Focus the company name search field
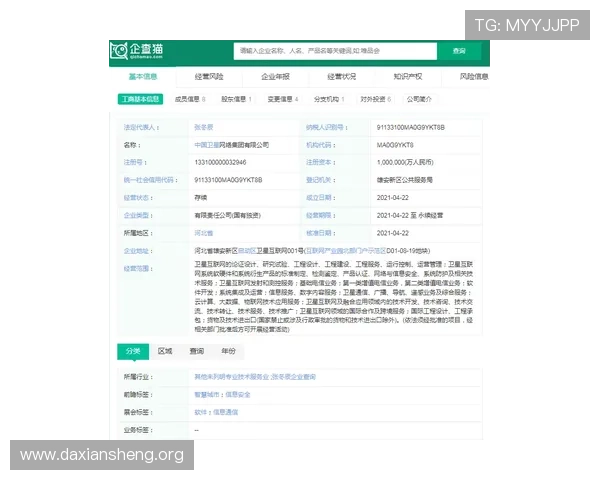600x480 pixels. pyautogui.click(x=335, y=51)
